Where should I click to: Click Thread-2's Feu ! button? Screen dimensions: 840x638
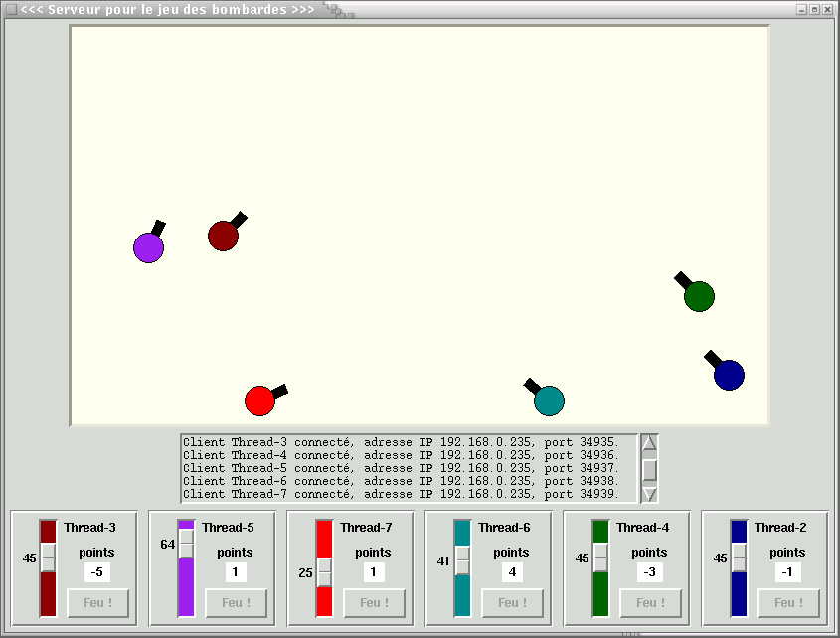[x=788, y=603]
